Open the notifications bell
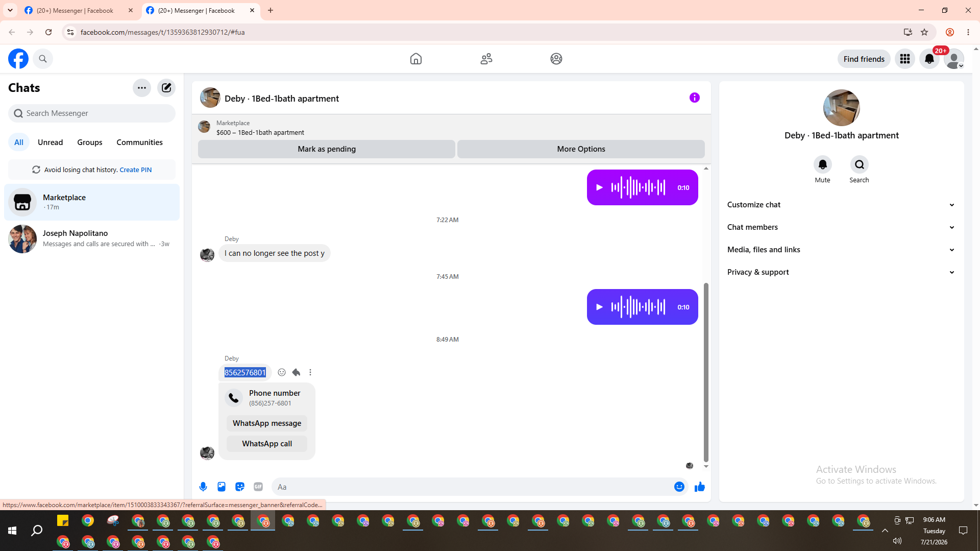The width and height of the screenshot is (980, 551). pyautogui.click(x=929, y=59)
